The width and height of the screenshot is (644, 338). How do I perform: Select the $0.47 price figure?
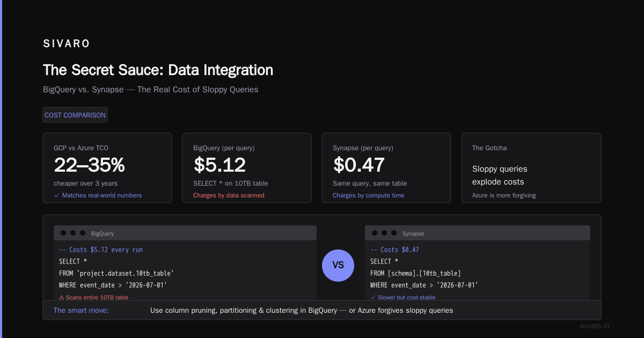pos(359,165)
